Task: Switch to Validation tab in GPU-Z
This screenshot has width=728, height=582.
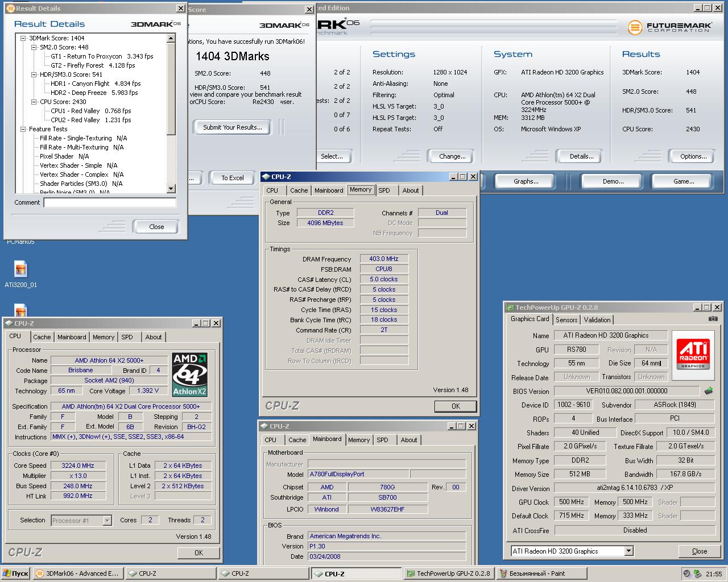Action: (x=597, y=320)
